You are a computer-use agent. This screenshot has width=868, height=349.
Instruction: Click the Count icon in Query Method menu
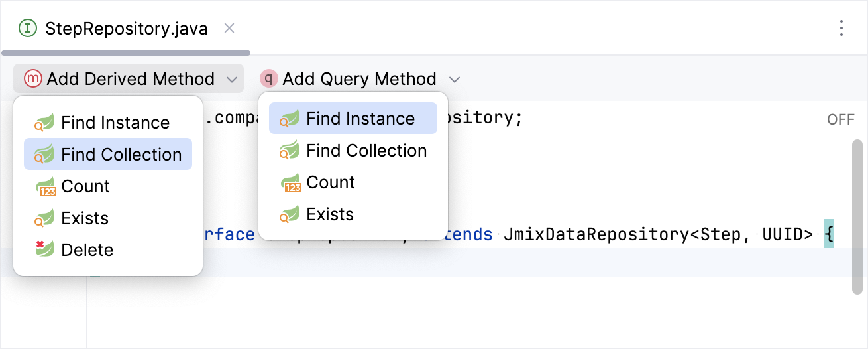point(290,182)
